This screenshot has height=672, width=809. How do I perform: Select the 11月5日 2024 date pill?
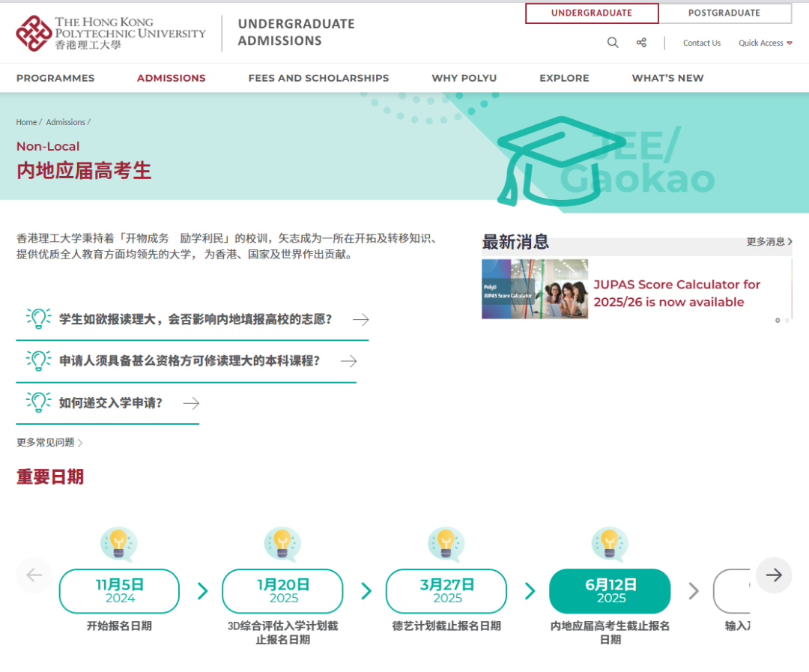coord(119,591)
